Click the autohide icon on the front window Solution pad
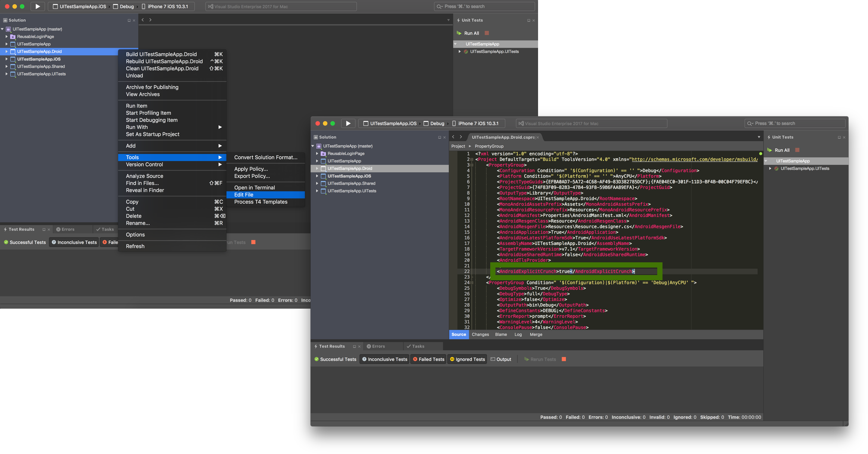This screenshot has width=868, height=454. (x=439, y=138)
